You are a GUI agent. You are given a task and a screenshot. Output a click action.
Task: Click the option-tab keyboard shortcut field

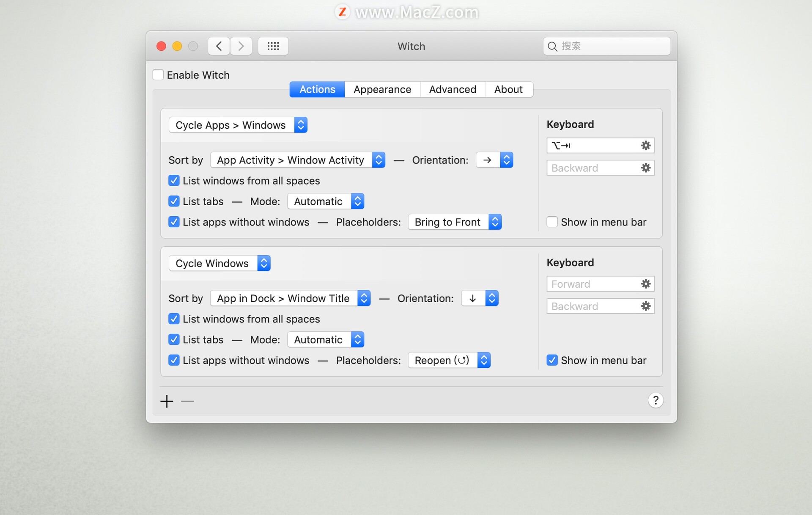[x=600, y=146]
